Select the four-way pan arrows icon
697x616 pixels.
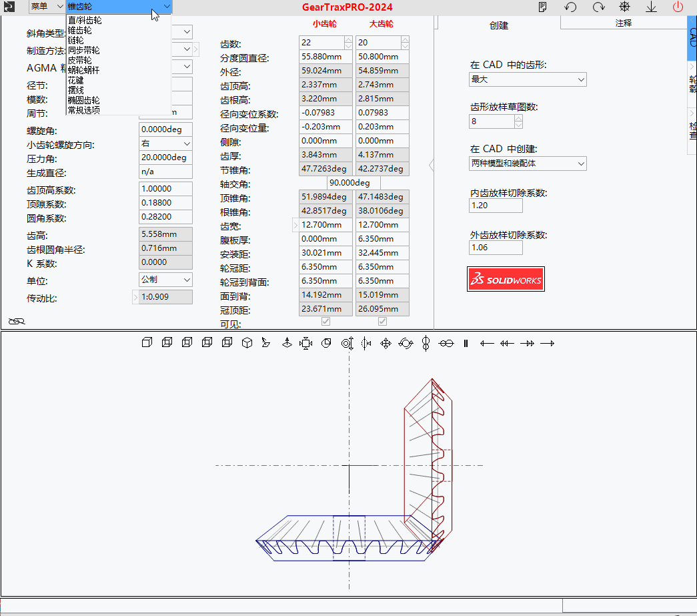[x=386, y=343]
